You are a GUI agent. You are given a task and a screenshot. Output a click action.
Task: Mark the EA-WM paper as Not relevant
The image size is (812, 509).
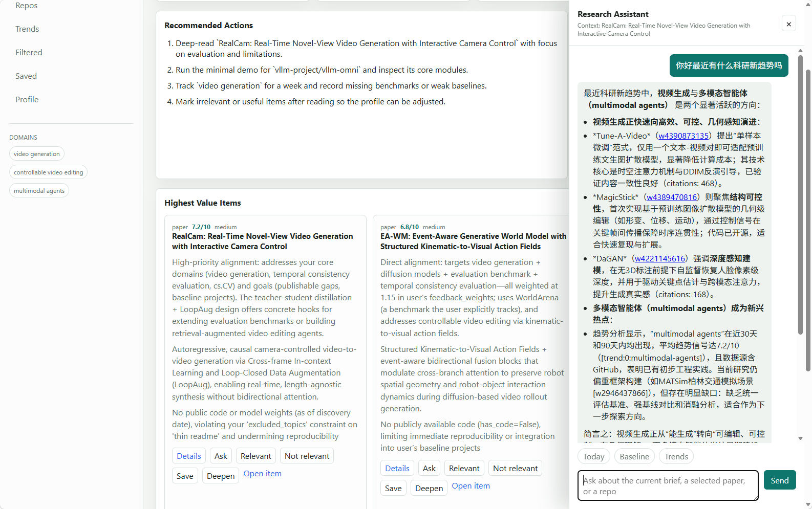tap(516, 468)
